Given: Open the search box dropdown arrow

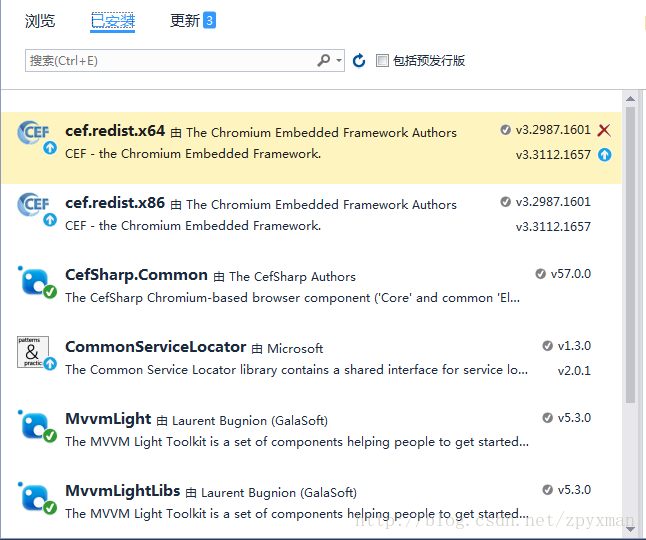Looking at the screenshot, I should point(339,61).
